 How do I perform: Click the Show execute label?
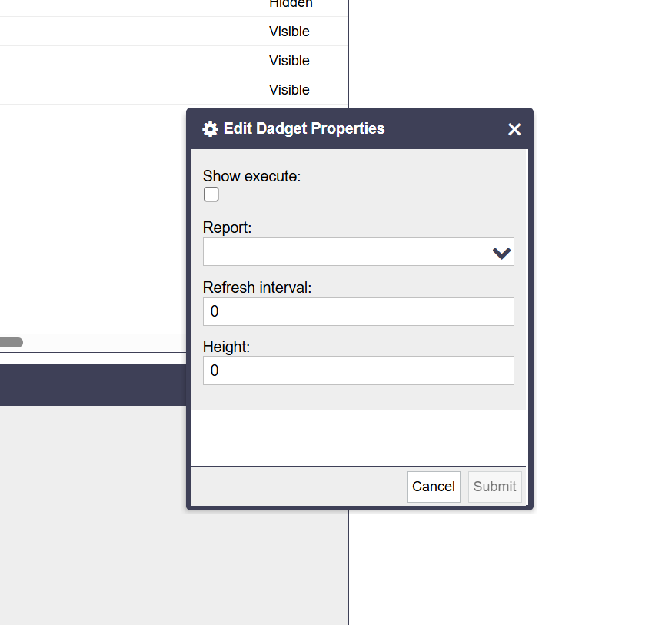click(x=251, y=176)
